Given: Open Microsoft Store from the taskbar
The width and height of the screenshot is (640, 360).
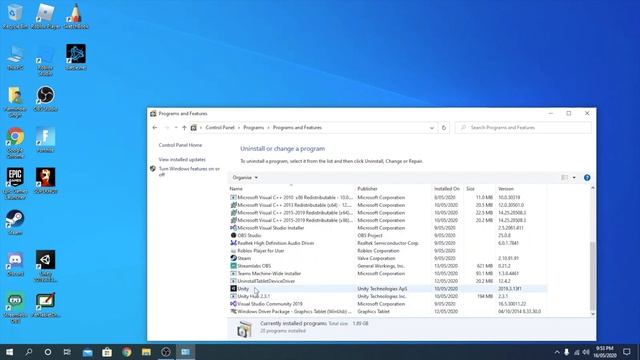Looking at the screenshot, I should point(107,352).
